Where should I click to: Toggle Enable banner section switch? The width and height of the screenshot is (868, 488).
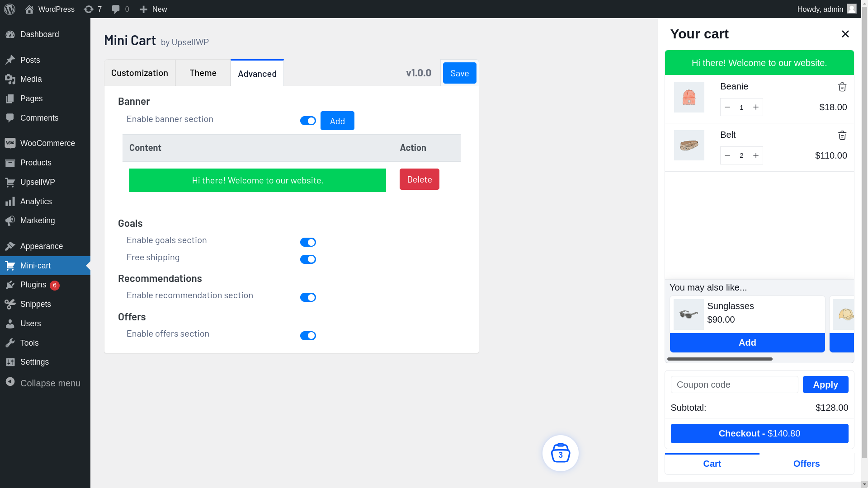308,121
